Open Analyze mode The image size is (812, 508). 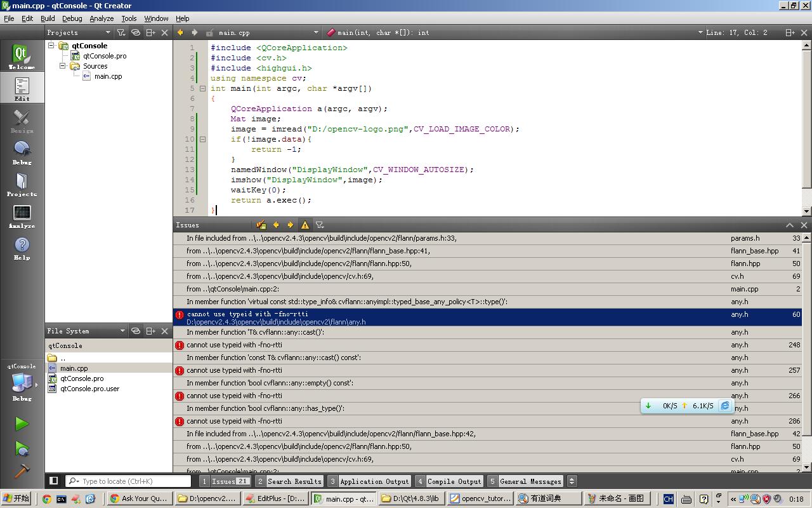pos(22,217)
